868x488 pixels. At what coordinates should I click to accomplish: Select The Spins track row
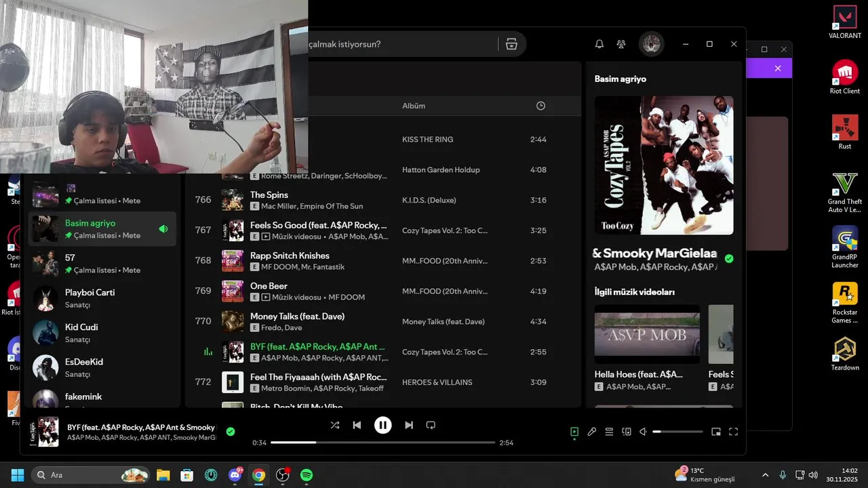pos(383,200)
